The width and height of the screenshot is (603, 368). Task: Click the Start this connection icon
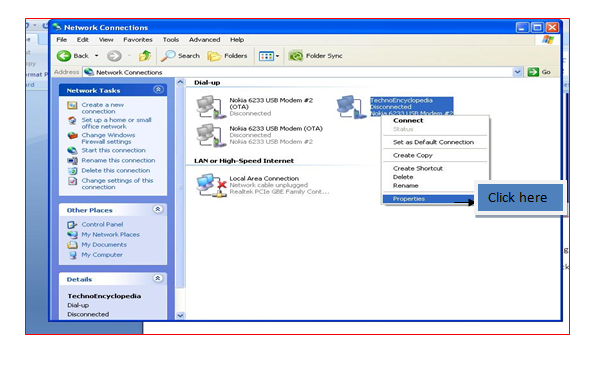point(72,150)
